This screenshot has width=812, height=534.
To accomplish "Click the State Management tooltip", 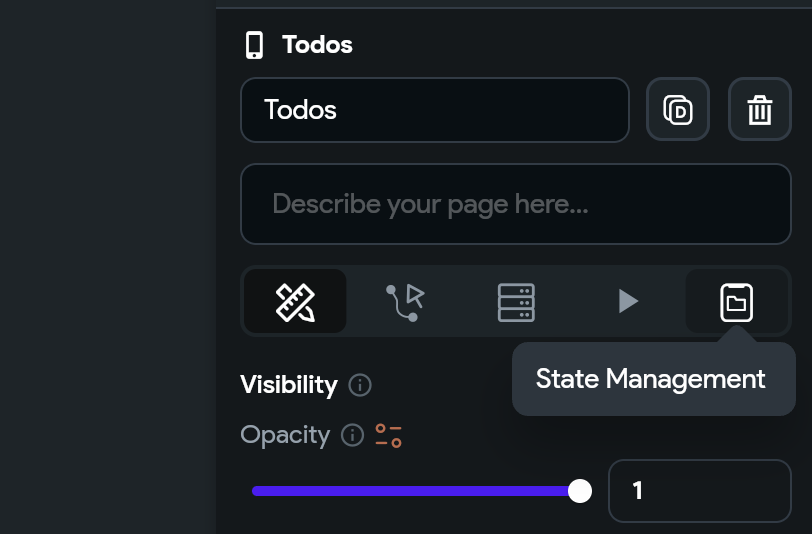I will (654, 379).
